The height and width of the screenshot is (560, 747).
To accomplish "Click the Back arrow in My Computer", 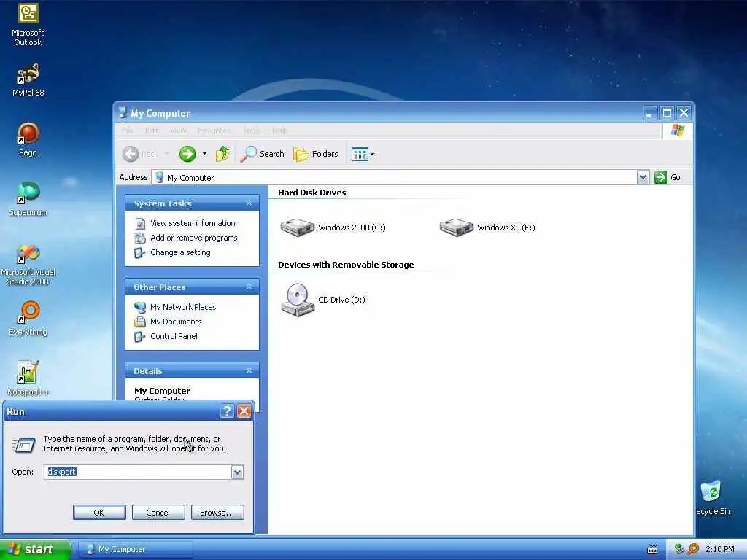I will (130, 154).
